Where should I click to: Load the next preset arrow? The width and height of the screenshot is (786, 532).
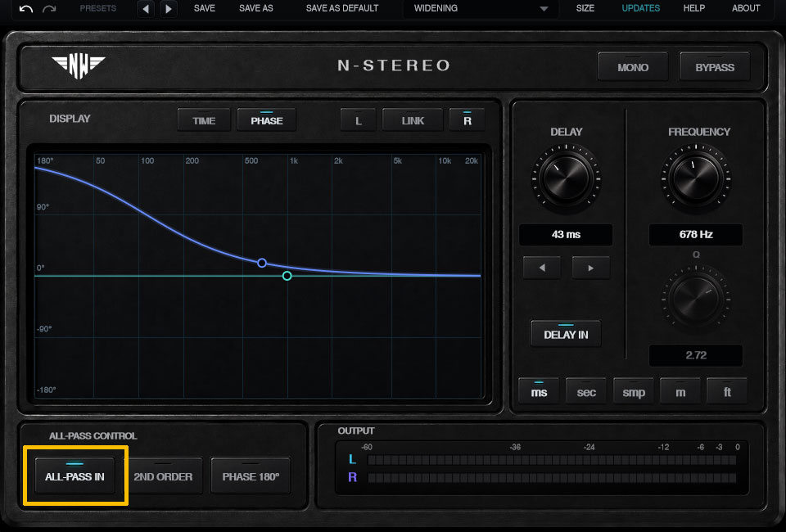(x=169, y=8)
